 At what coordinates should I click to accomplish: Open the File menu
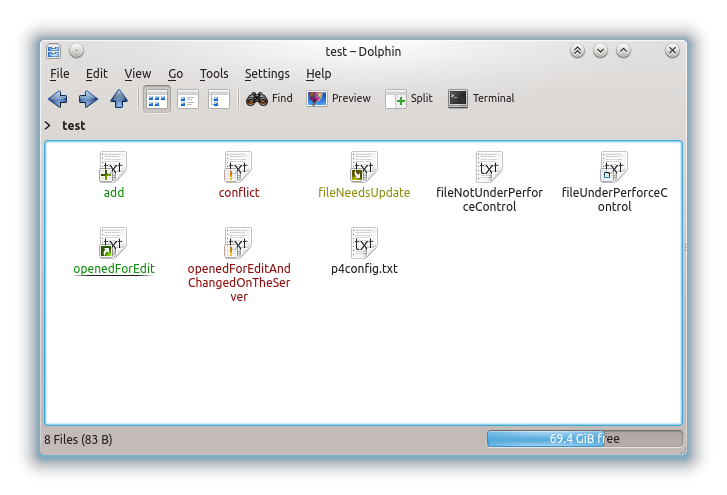tap(59, 74)
